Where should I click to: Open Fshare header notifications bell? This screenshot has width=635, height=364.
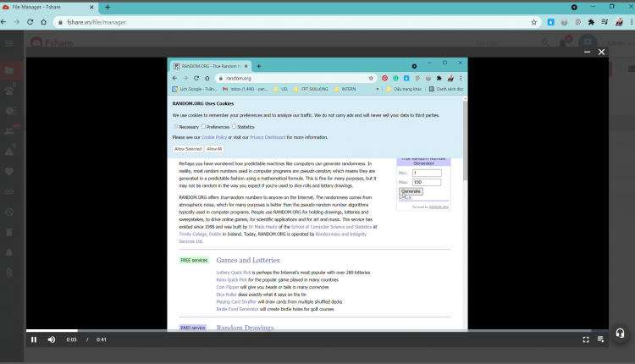pyautogui.click(x=563, y=43)
